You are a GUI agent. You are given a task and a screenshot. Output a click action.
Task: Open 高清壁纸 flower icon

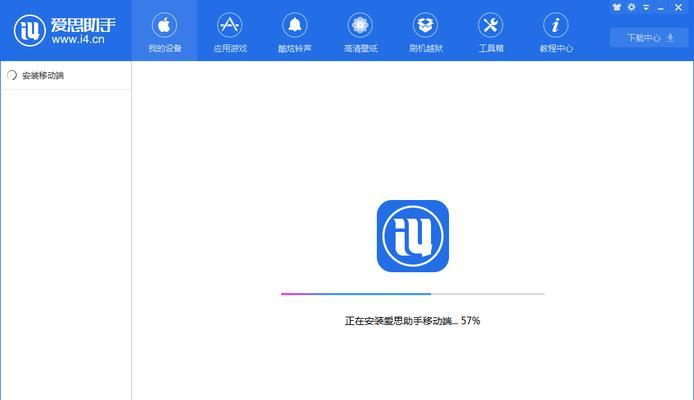pyautogui.click(x=360, y=25)
